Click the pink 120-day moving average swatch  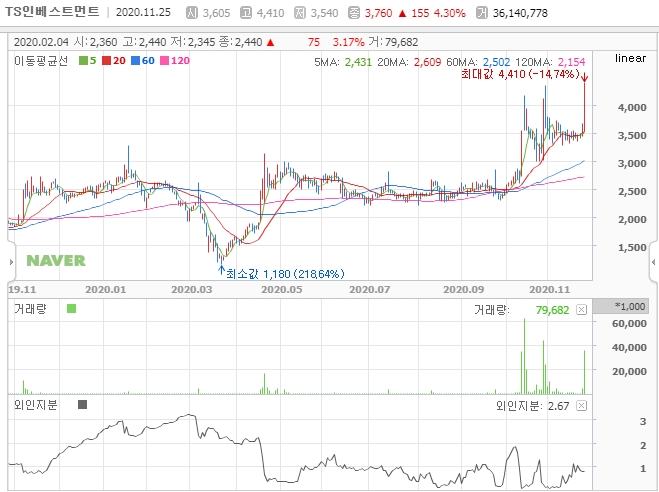point(164,61)
